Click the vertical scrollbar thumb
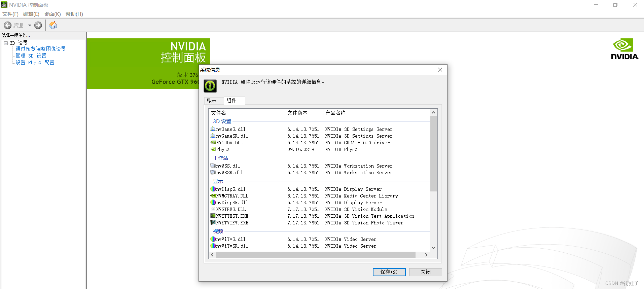 [434, 154]
